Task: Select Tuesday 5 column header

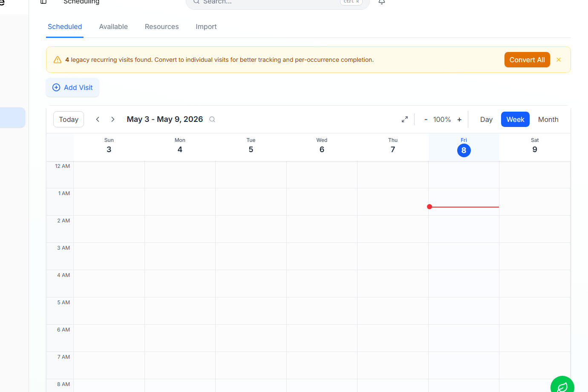Action: [251, 146]
